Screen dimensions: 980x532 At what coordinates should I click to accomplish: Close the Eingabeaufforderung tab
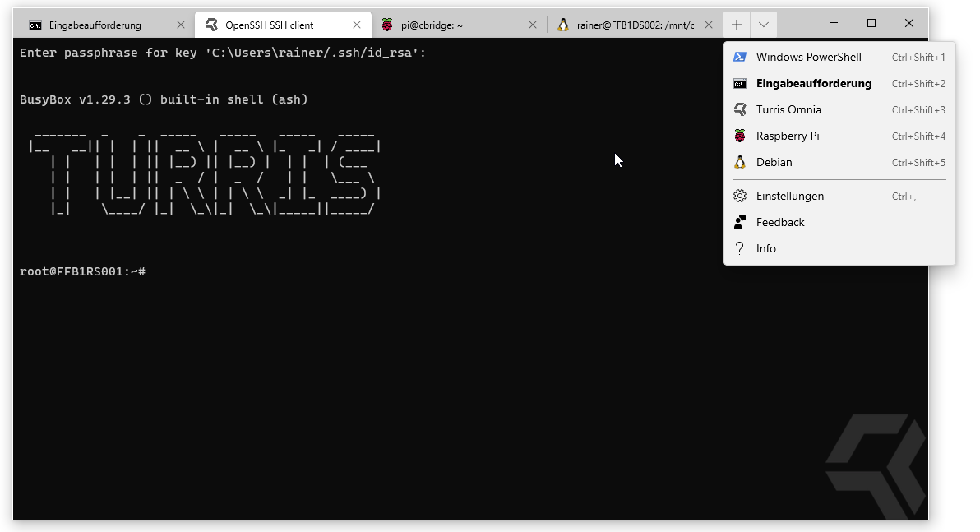click(x=181, y=25)
